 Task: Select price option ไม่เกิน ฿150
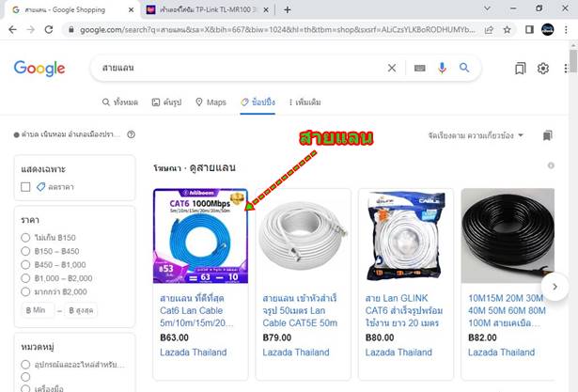pos(25,238)
